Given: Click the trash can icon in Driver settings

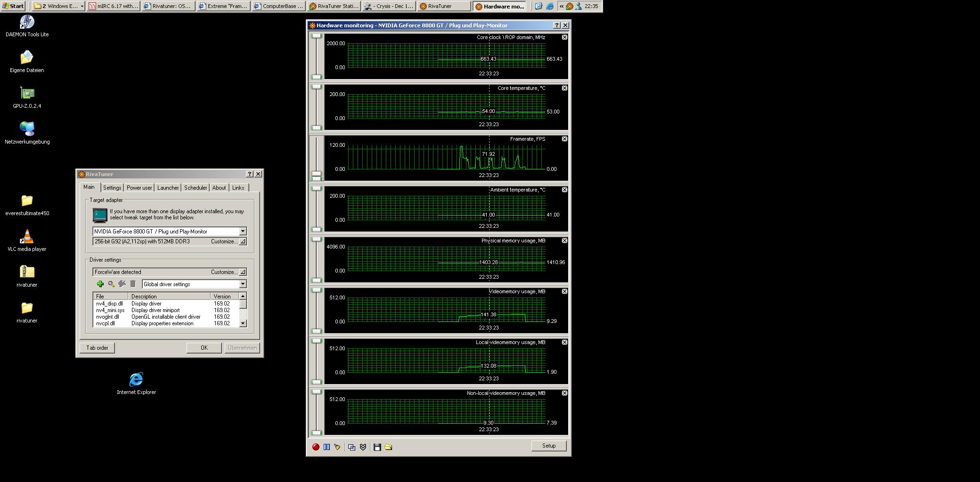Looking at the screenshot, I should pyautogui.click(x=133, y=284).
